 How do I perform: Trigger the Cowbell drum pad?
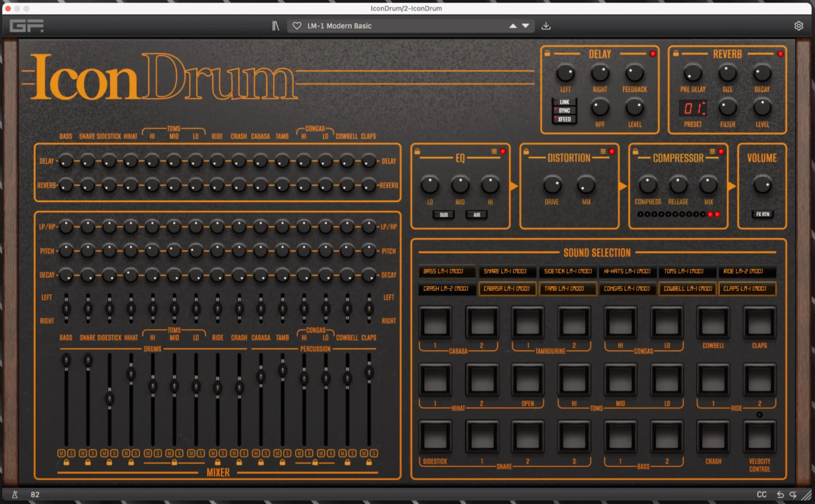[713, 322]
